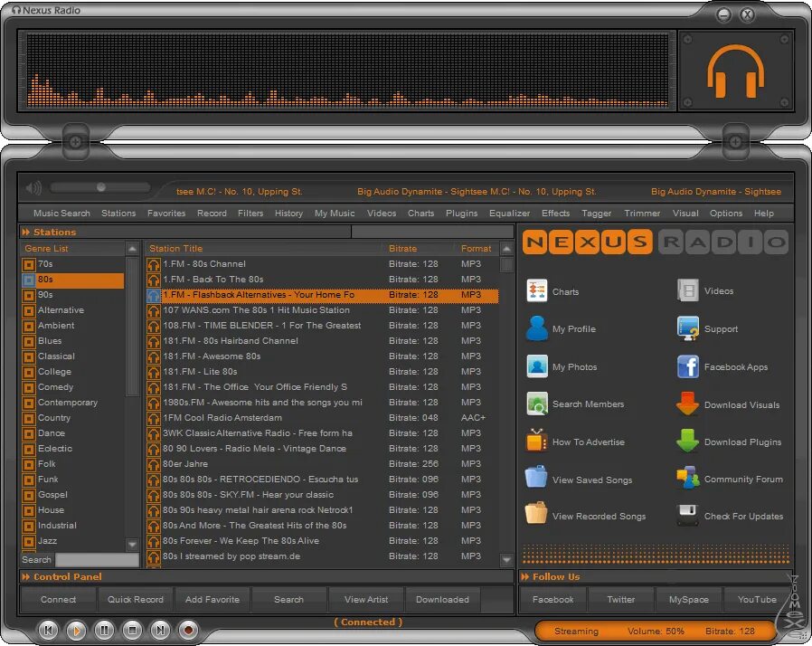
Task: Click station list scroll down arrow
Action: pos(506,559)
